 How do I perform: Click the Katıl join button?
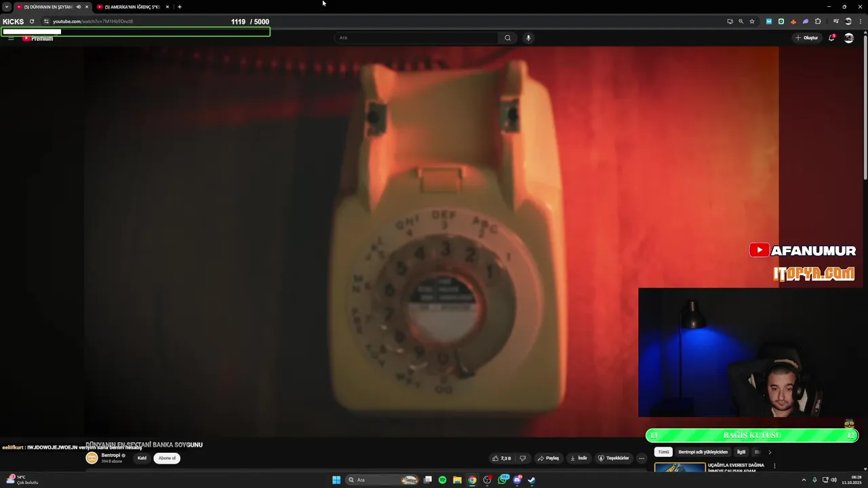[x=142, y=458]
